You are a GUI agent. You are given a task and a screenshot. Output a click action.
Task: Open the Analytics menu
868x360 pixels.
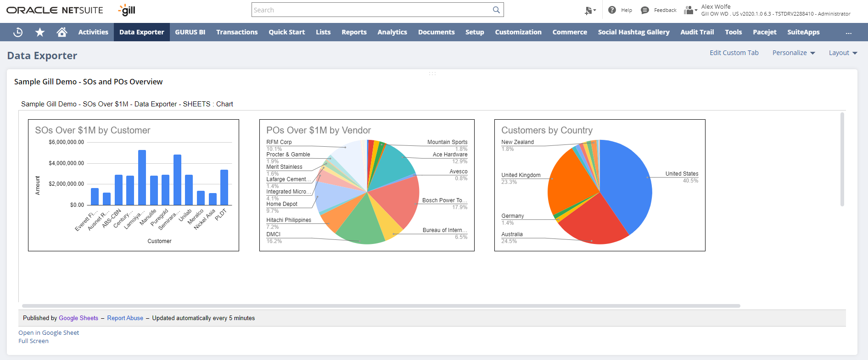(x=392, y=32)
